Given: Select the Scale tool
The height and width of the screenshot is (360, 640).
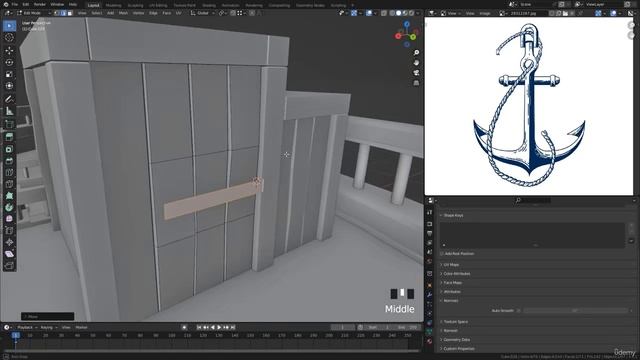Looking at the screenshot, I should tap(9, 74).
